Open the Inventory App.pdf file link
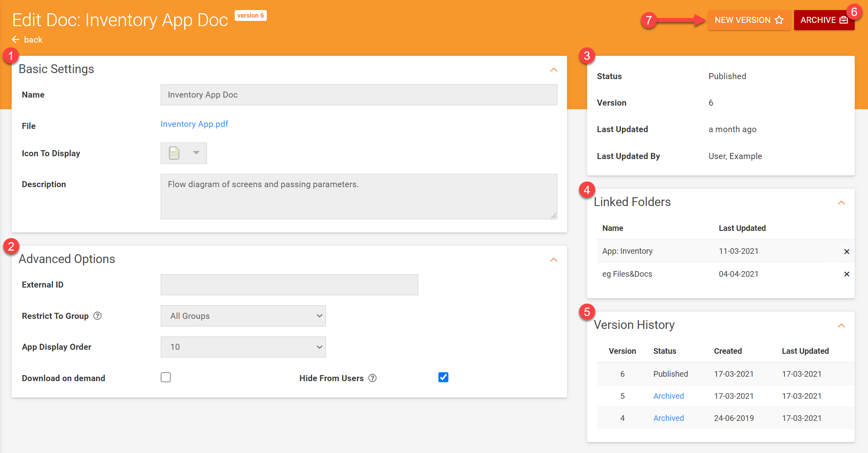Image resolution: width=868 pixels, height=453 pixels. [x=194, y=124]
